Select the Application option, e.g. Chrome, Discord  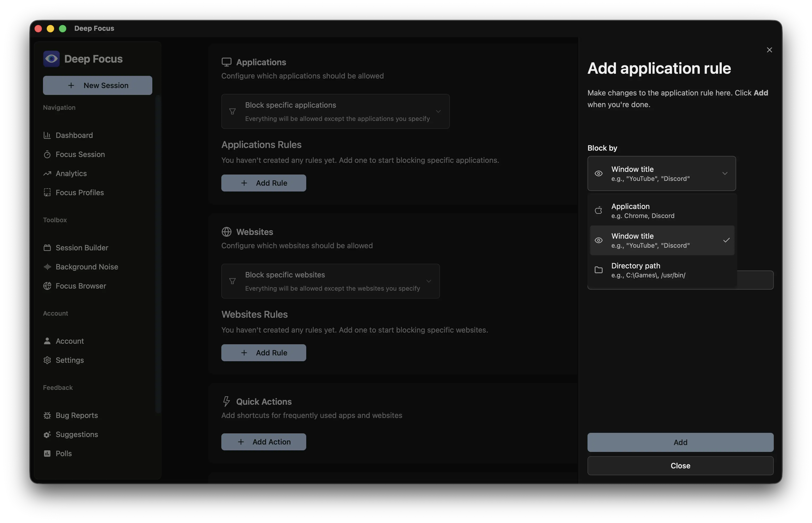tap(662, 211)
